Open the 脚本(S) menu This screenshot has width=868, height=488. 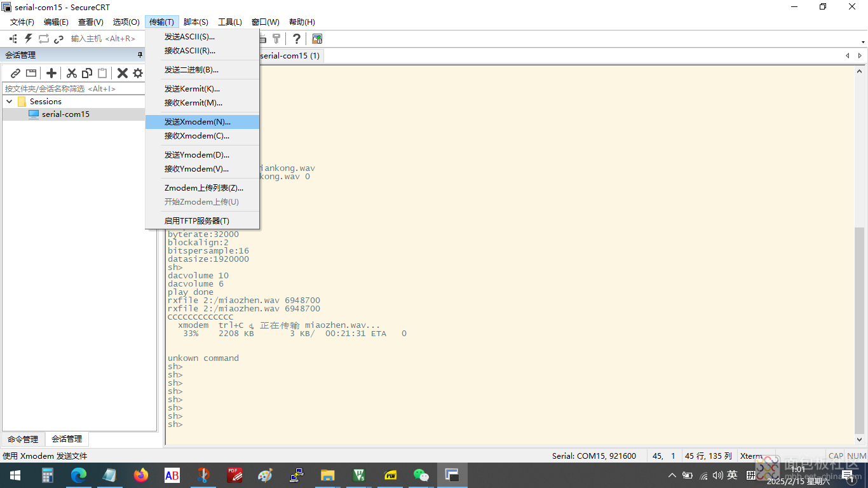[196, 22]
